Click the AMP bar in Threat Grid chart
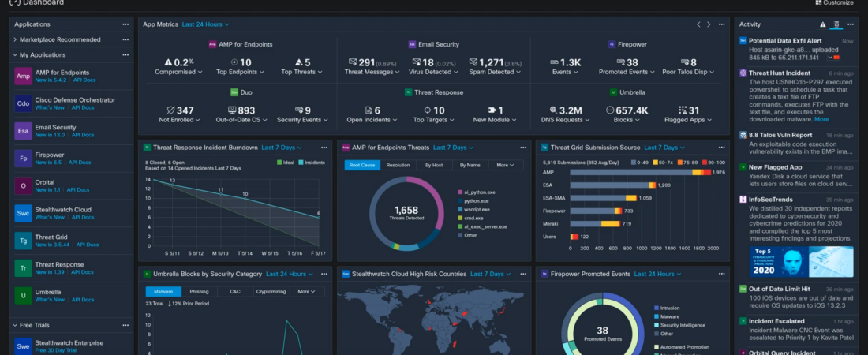Screen dimensions: 868x355 pyautogui.click(x=640, y=172)
